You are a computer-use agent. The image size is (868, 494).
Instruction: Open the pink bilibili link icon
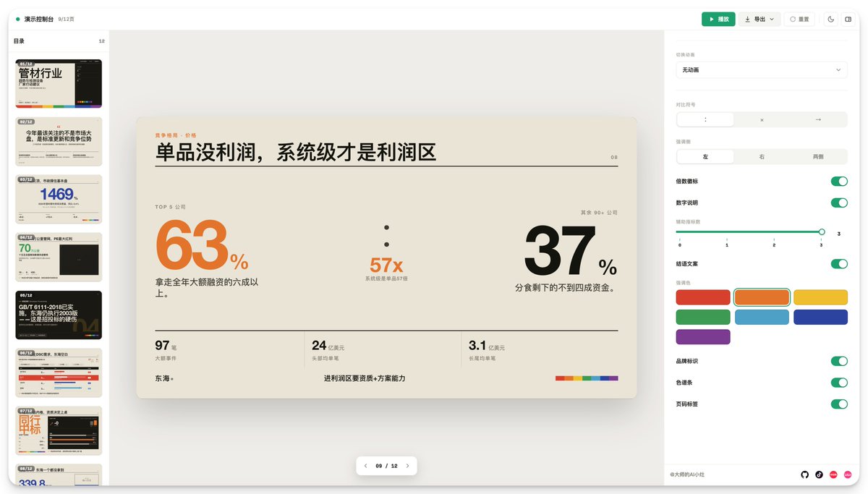point(848,474)
